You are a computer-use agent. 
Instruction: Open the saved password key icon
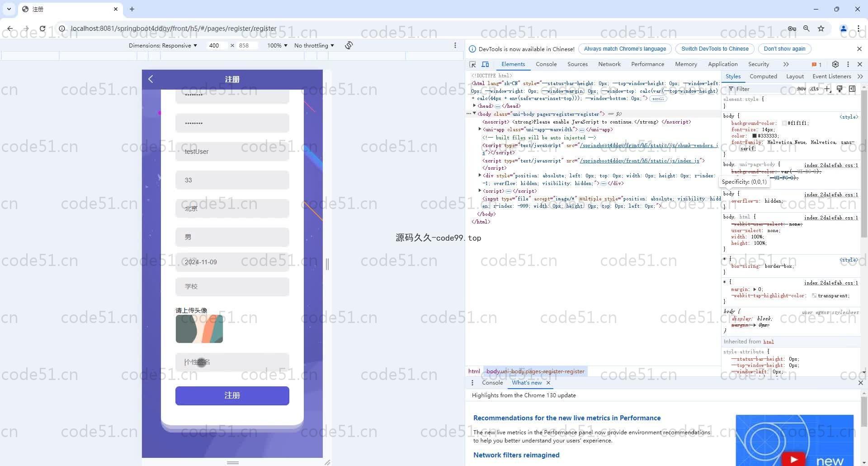(792, 29)
